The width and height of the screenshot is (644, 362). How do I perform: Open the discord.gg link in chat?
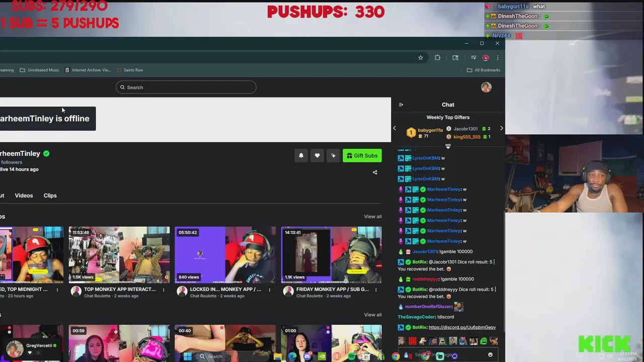click(x=462, y=327)
